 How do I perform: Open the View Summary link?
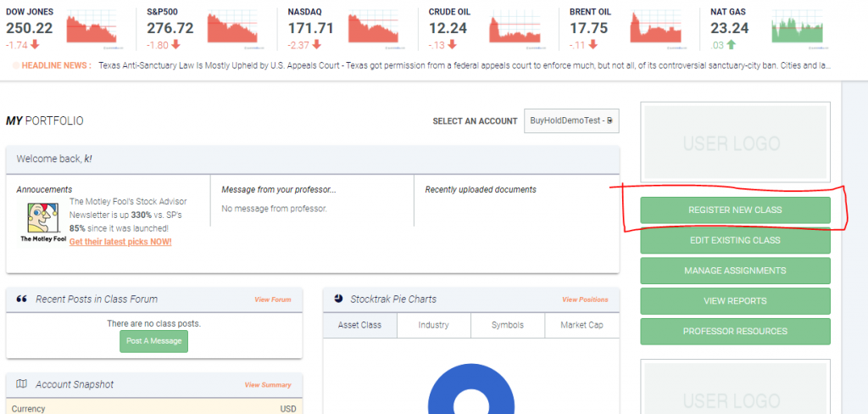point(267,384)
